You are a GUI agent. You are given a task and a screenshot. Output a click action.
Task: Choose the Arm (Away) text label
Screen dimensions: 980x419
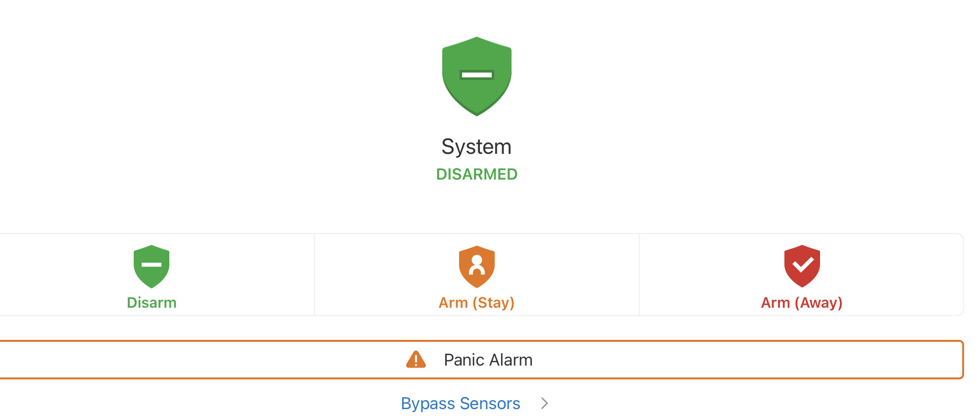(802, 302)
